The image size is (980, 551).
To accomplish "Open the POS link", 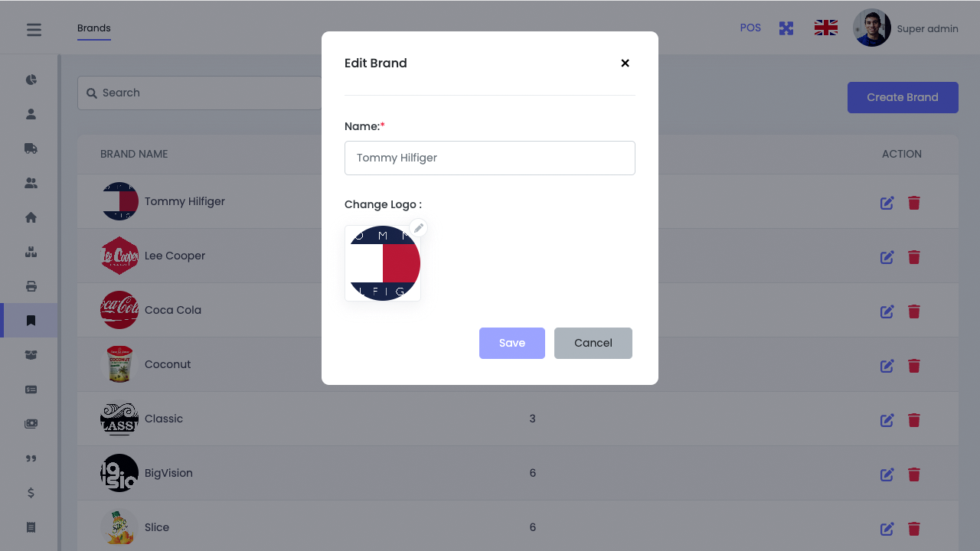I will point(750,28).
